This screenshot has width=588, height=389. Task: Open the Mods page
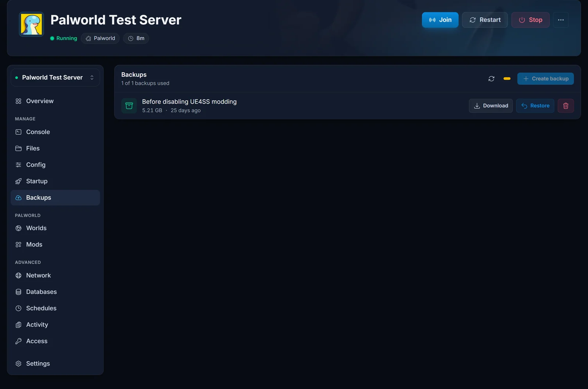click(x=55, y=245)
